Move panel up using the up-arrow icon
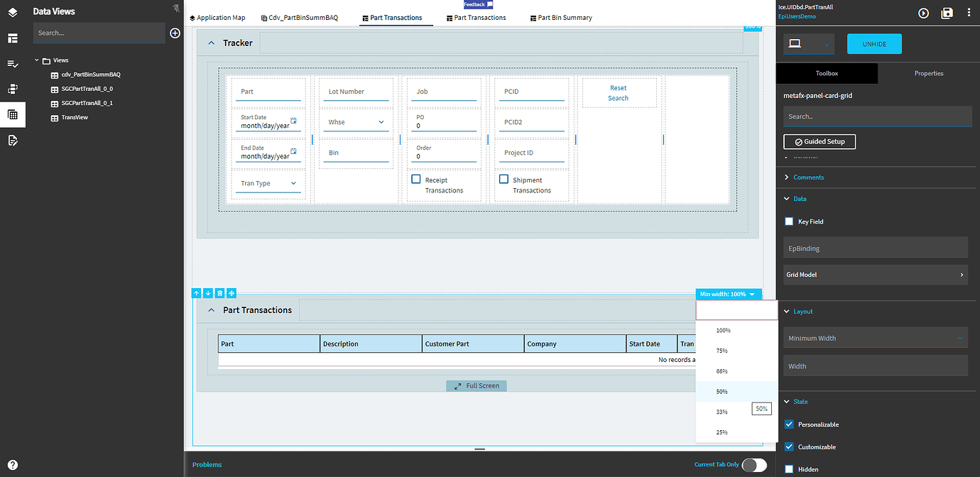The width and height of the screenshot is (980, 477). coord(197,292)
